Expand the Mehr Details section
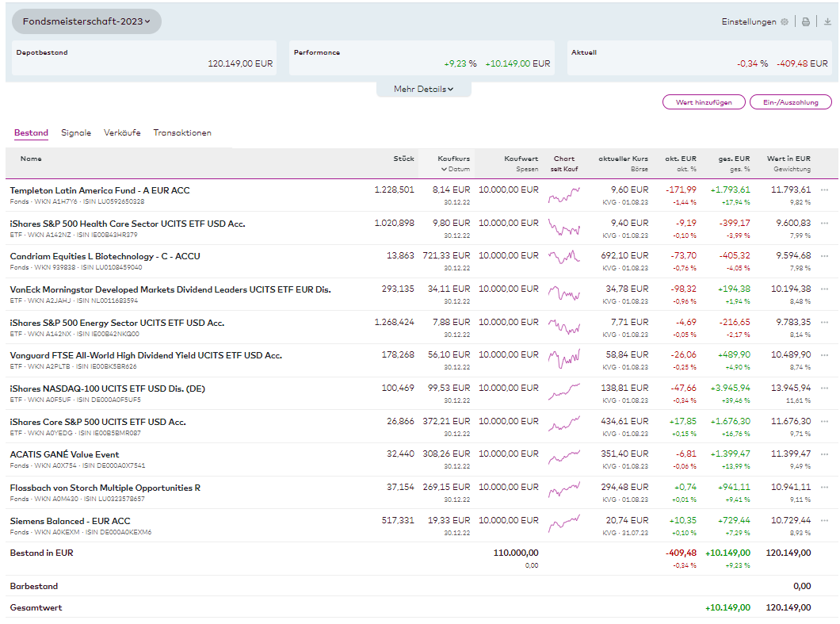The image size is (840, 624). [423, 90]
